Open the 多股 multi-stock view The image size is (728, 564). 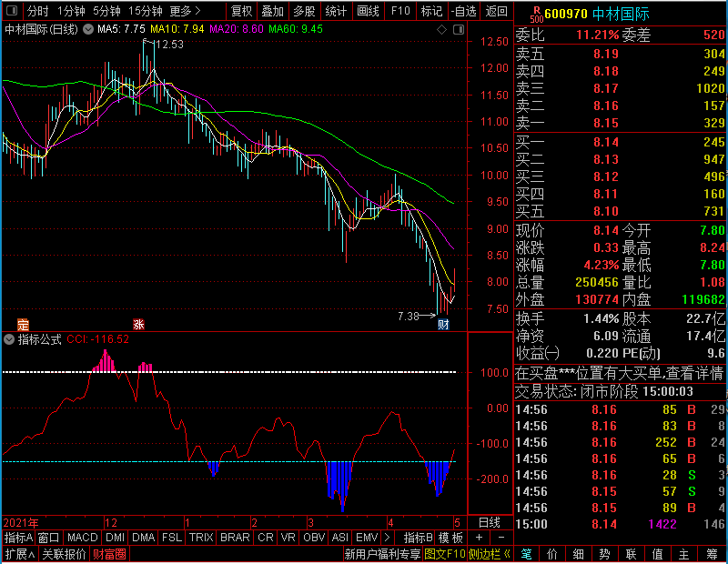tap(304, 11)
